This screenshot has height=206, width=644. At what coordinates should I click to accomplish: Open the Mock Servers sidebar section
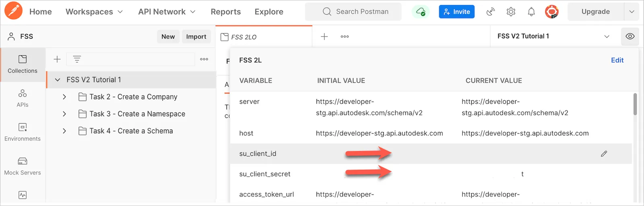pyautogui.click(x=23, y=166)
